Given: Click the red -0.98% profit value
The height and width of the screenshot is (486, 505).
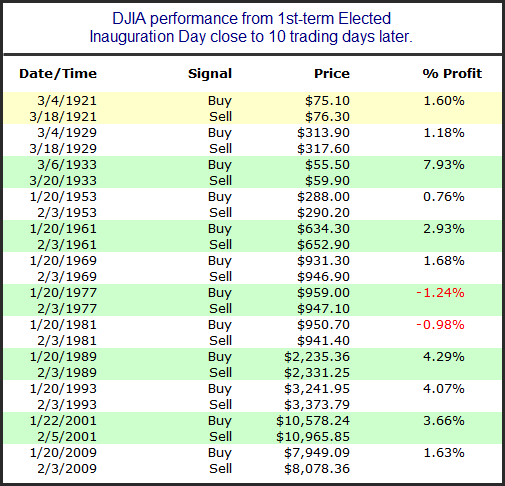Looking at the screenshot, I should tap(440, 324).
